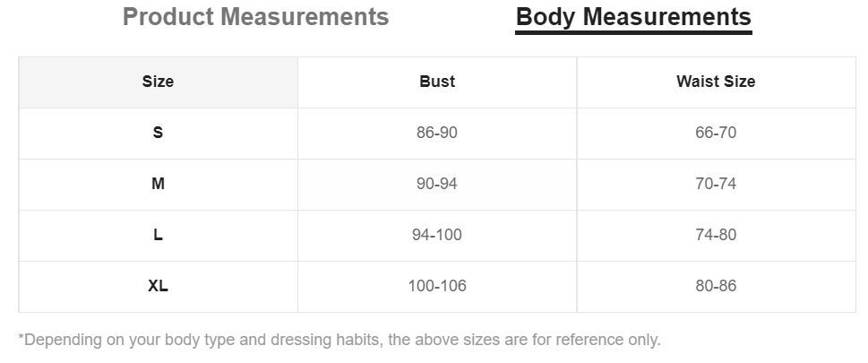Switch to the Product Measurements tab

255,17
